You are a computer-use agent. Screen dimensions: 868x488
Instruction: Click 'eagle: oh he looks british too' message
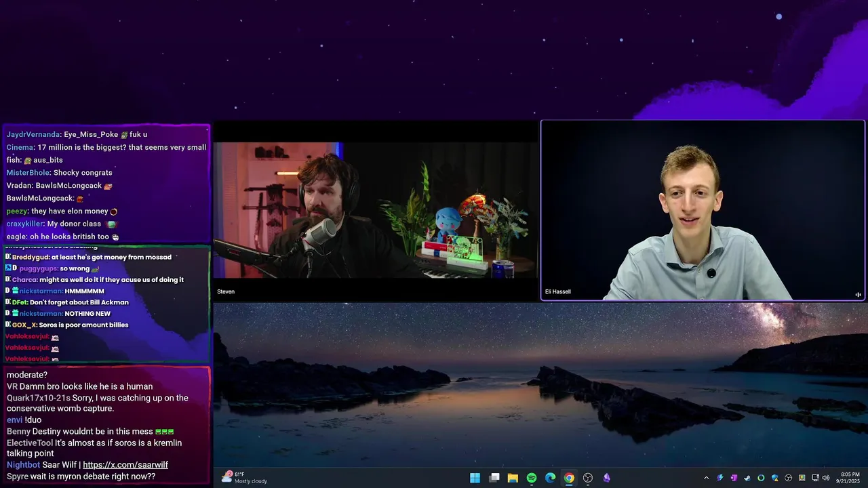tap(62, 237)
